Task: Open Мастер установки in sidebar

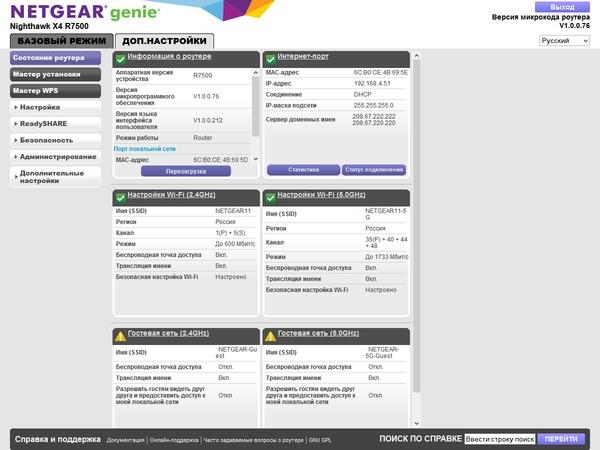Action: (x=55, y=74)
